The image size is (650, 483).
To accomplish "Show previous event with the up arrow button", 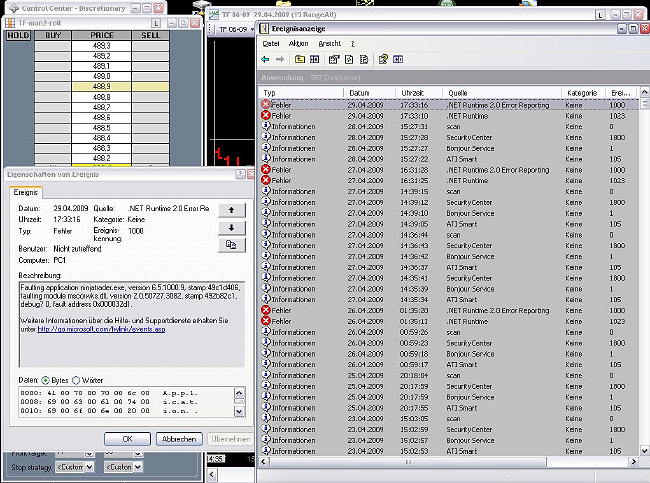I will pos(232,210).
